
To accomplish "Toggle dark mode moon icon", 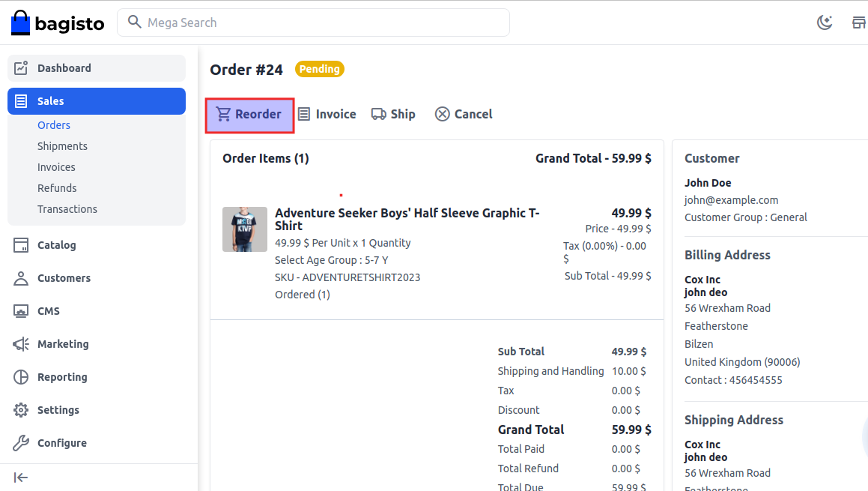I will tap(825, 22).
